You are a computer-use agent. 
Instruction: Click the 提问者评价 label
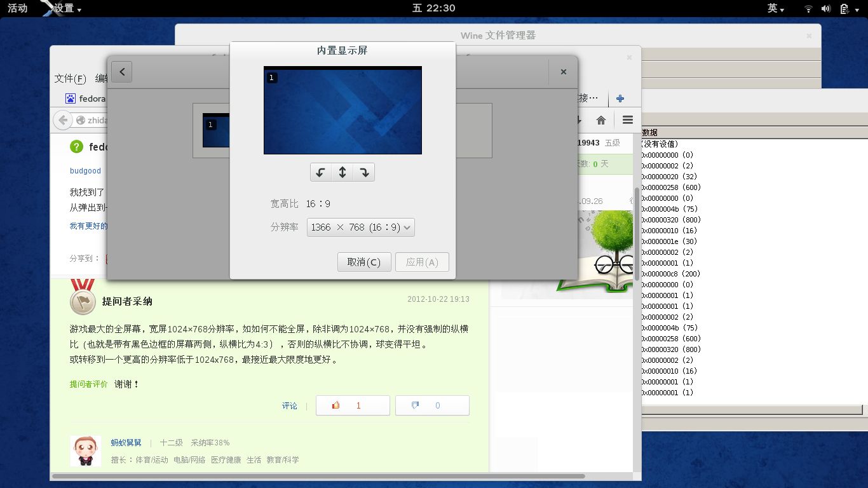pyautogui.click(x=89, y=384)
